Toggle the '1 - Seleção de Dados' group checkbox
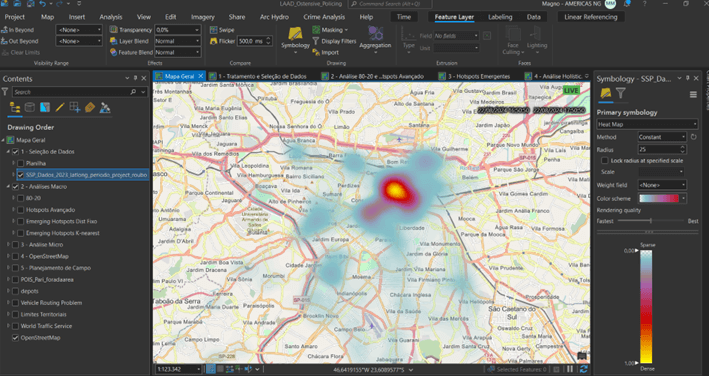This screenshot has width=709, height=376. 15,152
